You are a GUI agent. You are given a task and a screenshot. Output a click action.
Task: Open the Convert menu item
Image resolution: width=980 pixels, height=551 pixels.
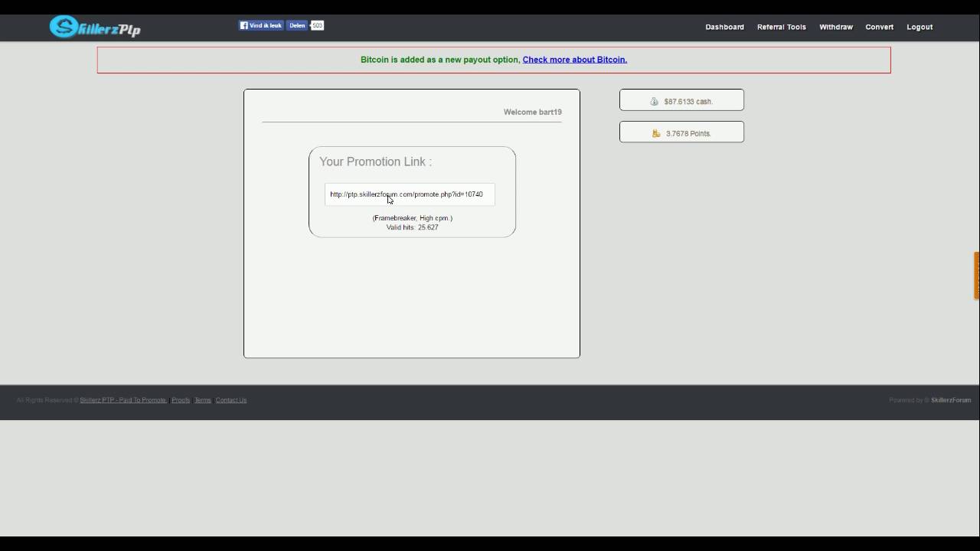point(879,27)
